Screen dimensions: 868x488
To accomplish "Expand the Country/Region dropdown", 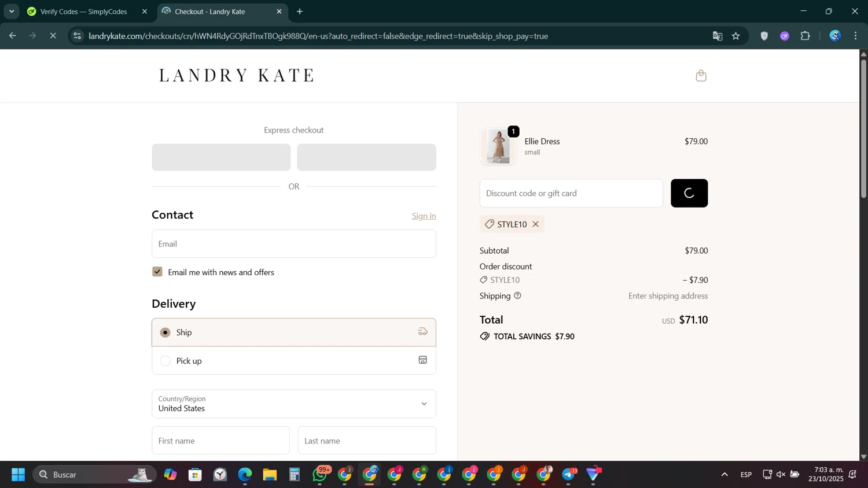I will coord(294,404).
